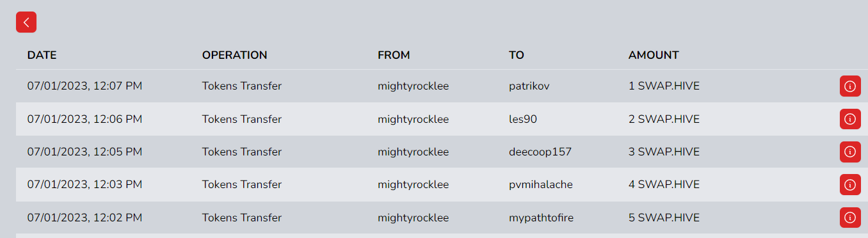Select recipient les90 in the table
868x238 pixels.
point(522,119)
